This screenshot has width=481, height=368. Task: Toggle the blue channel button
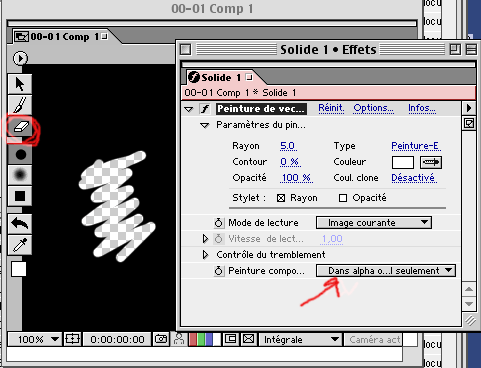tap(209, 339)
